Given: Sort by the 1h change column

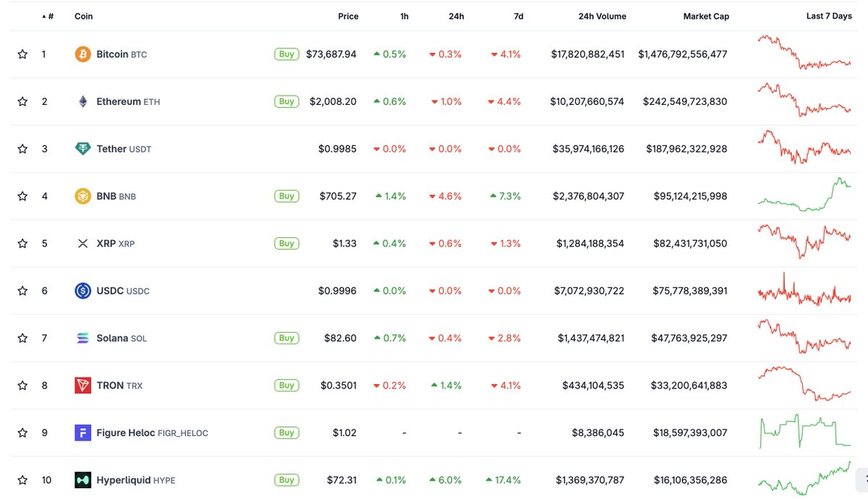Looking at the screenshot, I should pyautogui.click(x=404, y=16).
